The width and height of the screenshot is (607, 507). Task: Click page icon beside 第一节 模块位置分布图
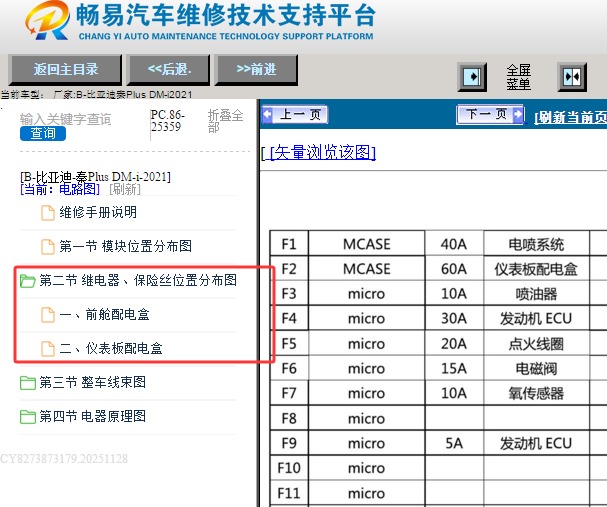click(x=48, y=247)
